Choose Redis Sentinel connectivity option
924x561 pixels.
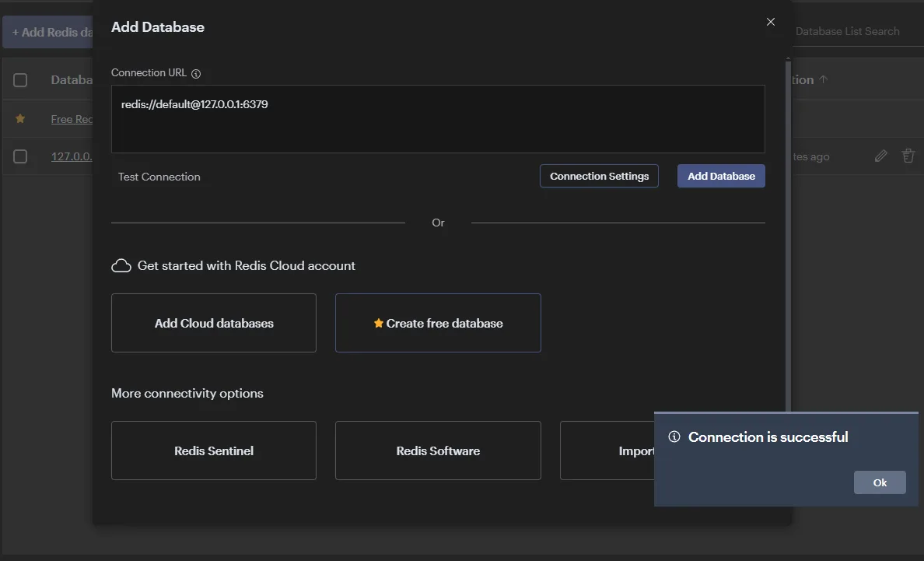(214, 451)
